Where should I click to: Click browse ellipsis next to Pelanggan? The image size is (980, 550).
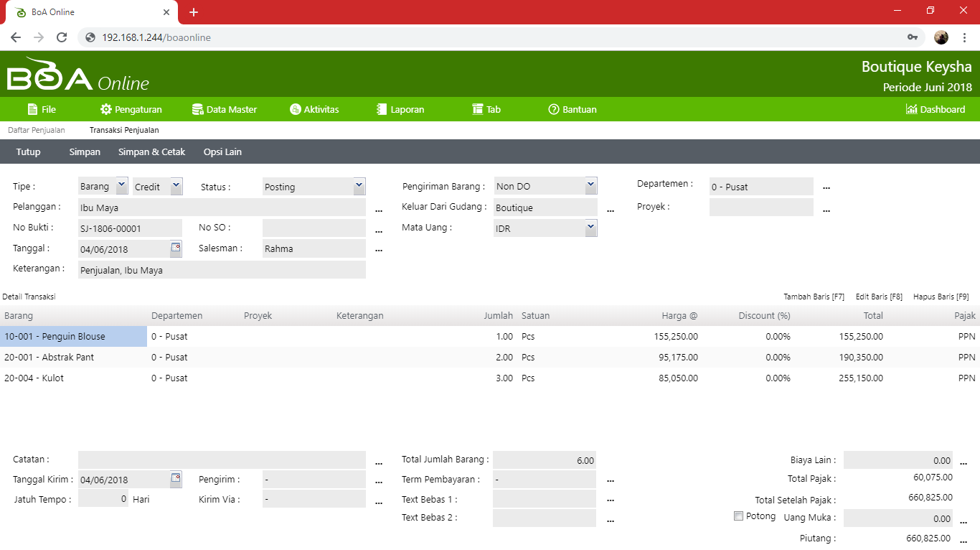click(379, 209)
